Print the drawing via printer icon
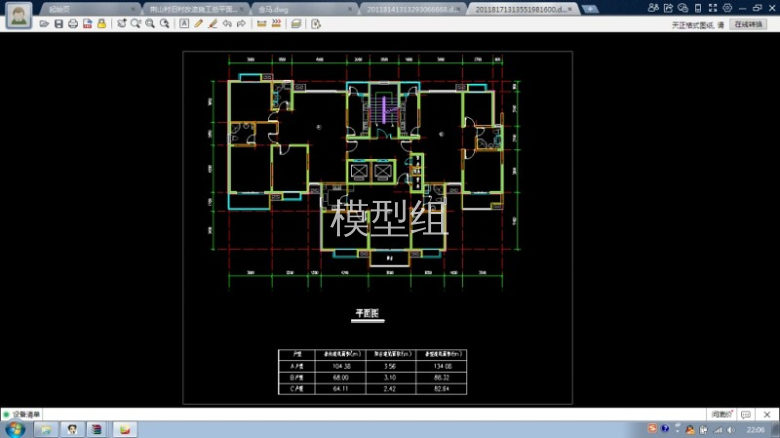 [73, 24]
